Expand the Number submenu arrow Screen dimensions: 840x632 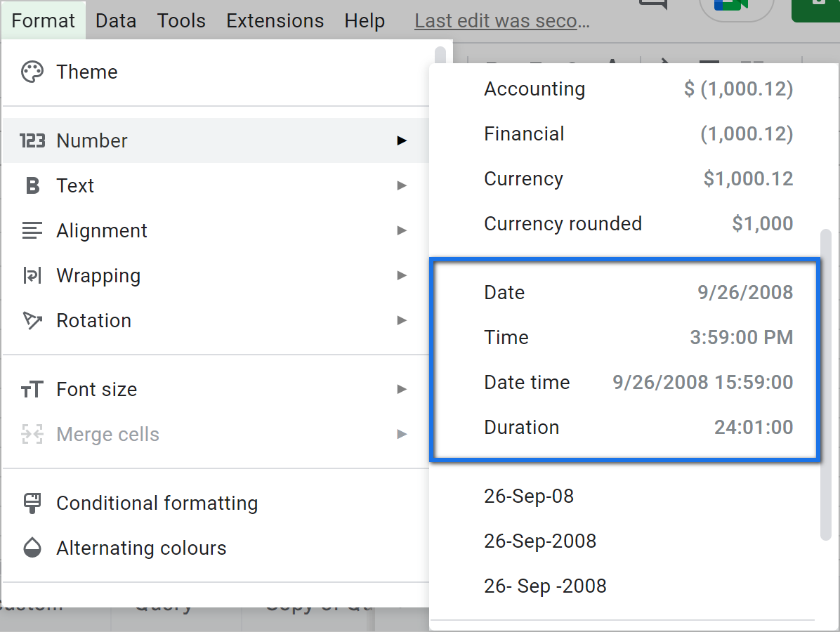click(402, 141)
